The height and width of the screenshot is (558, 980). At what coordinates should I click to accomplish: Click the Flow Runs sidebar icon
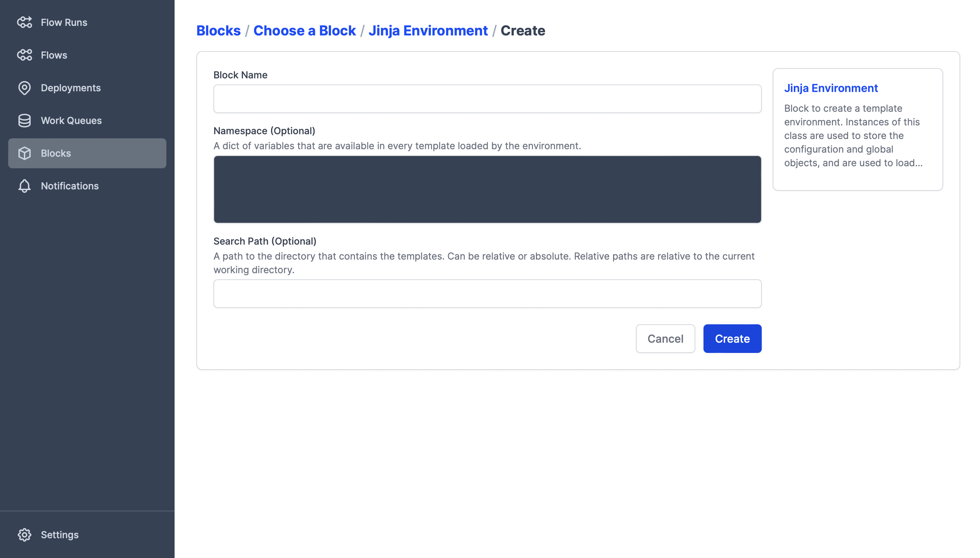tap(25, 22)
